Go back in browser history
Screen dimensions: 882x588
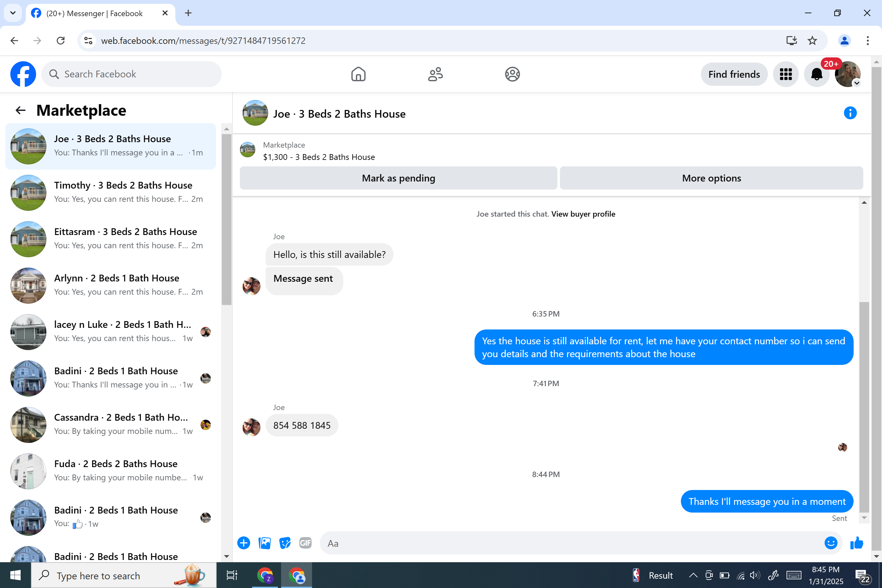click(14, 41)
